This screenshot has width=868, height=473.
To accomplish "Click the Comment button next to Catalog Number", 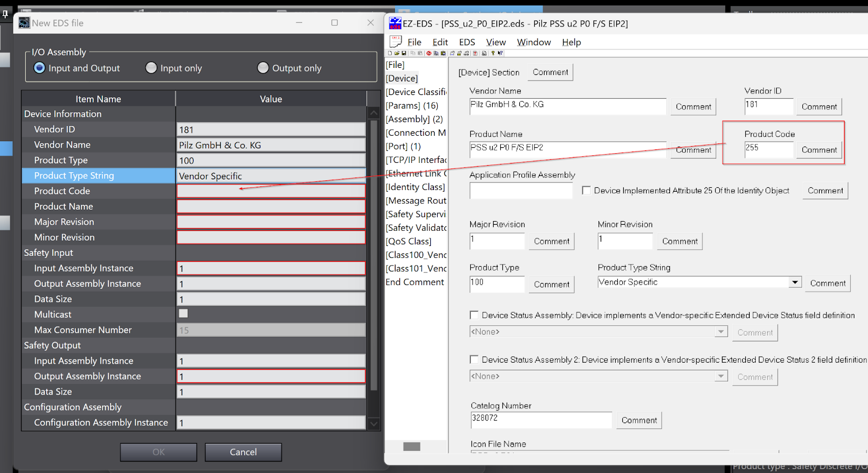I will [x=639, y=420].
